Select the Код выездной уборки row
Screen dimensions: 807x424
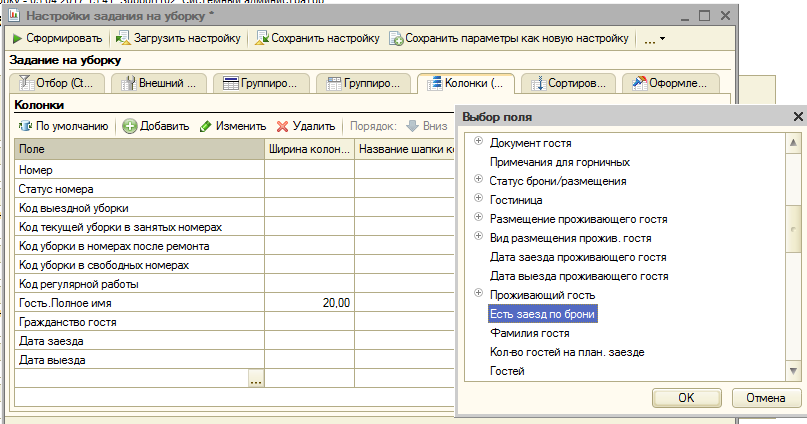click(x=139, y=208)
